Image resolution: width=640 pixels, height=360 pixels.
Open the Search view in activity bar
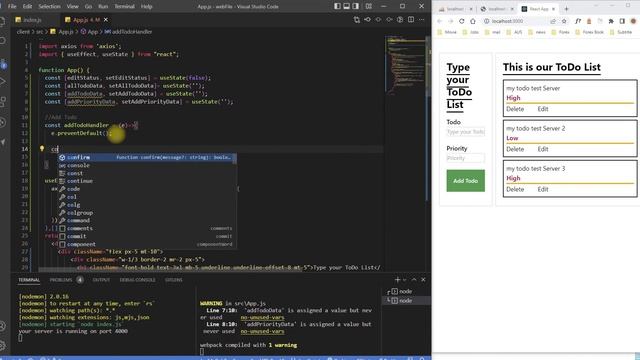pyautogui.click(x=3, y=41)
